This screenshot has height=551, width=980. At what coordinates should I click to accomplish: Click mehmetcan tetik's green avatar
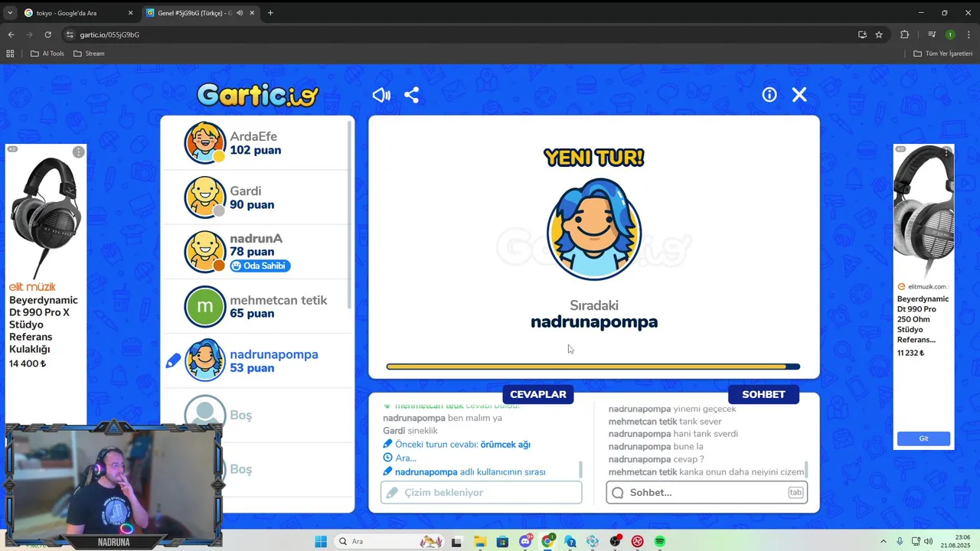[205, 306]
